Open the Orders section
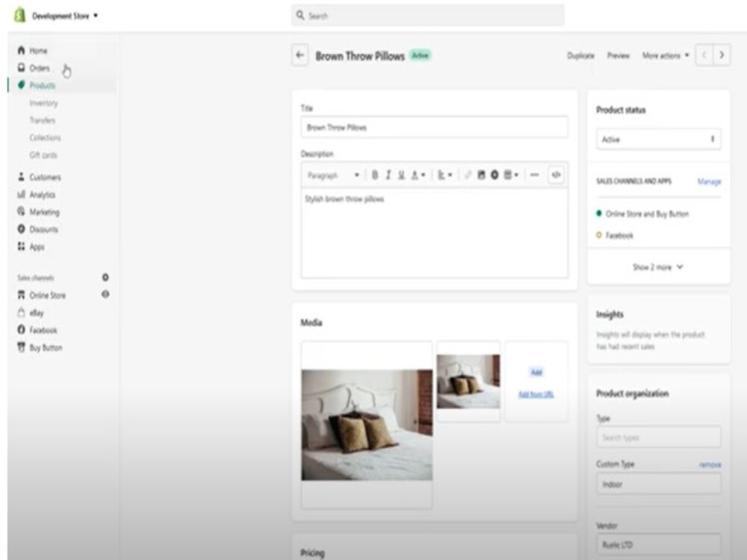The image size is (747, 560). [x=38, y=68]
